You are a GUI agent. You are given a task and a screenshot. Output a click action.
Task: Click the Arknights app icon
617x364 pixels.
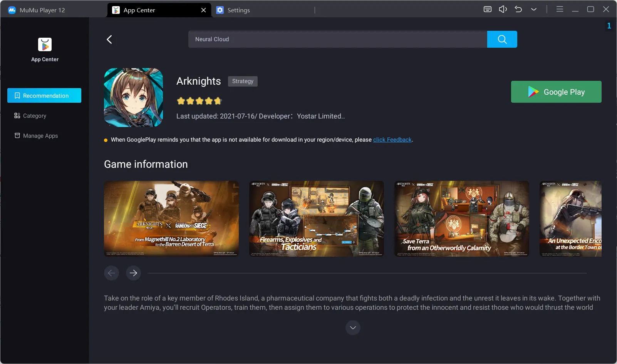pyautogui.click(x=133, y=98)
